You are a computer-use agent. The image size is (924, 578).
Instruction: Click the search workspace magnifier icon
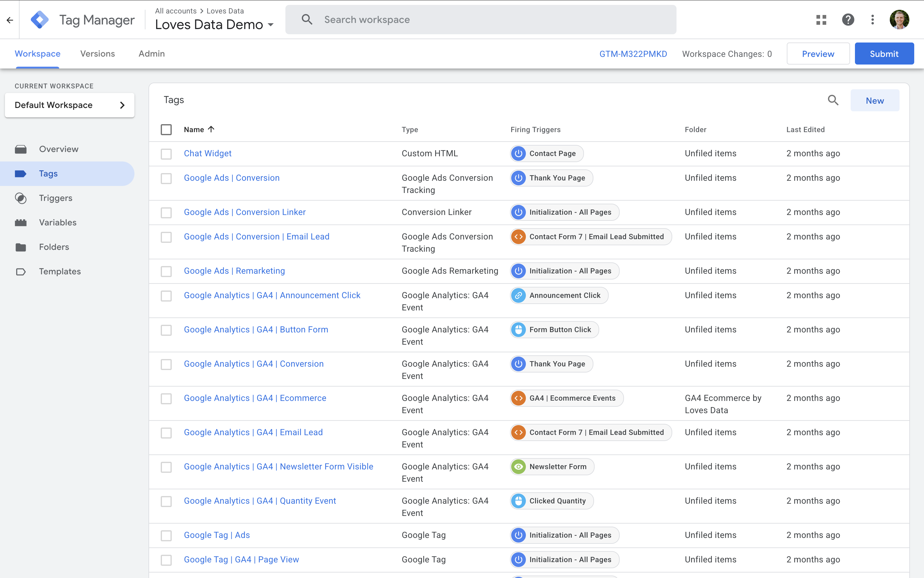coord(307,20)
